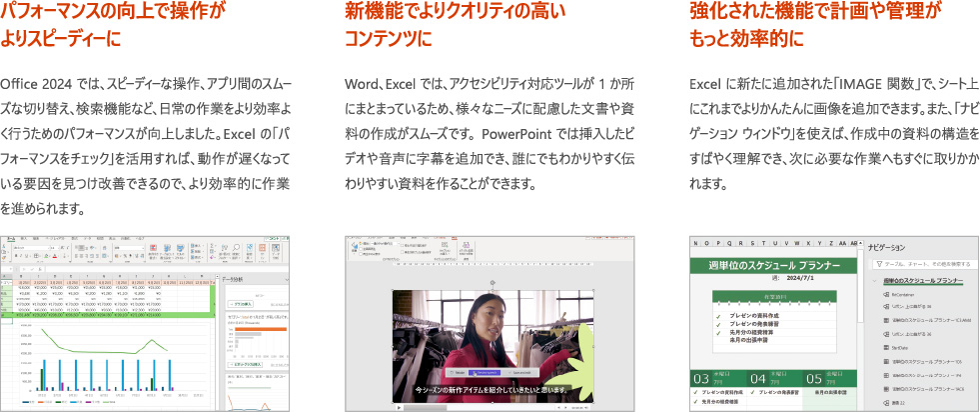This screenshot has height=412, width=980.
Task: Open the データ分析 pane dropdown chevron
Action: coord(286,281)
